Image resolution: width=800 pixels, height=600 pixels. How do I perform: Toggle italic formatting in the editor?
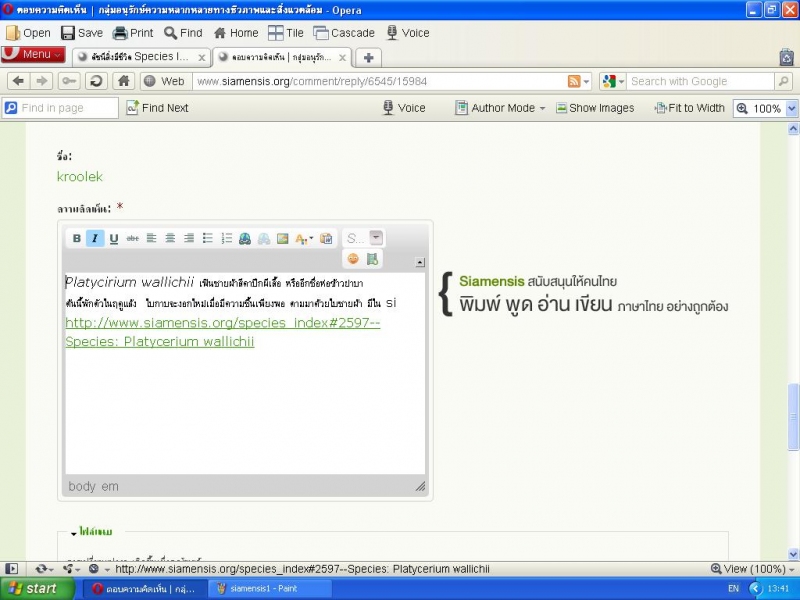pos(95,238)
